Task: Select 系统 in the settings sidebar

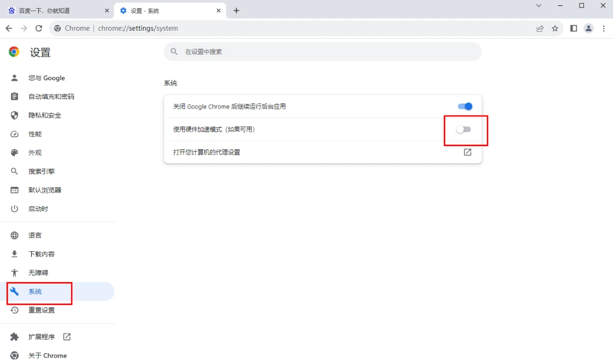Action: (x=57, y=292)
